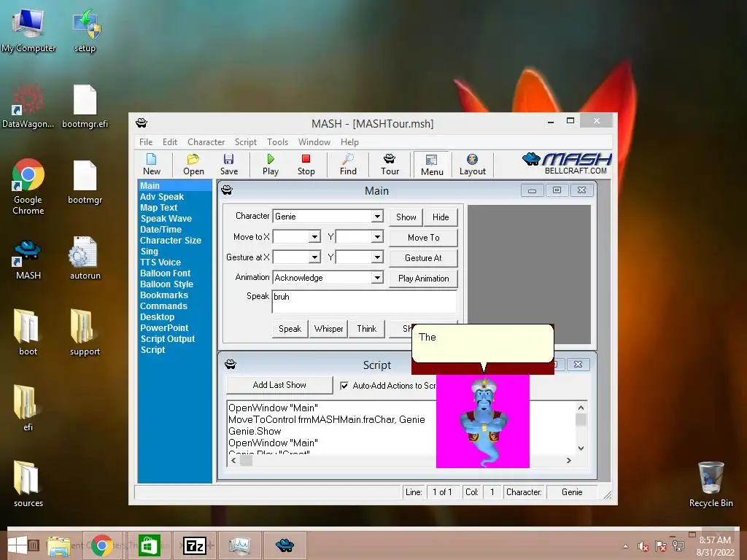Open 7-Zip from the taskbar
This screenshot has width=747, height=560.
click(x=194, y=545)
